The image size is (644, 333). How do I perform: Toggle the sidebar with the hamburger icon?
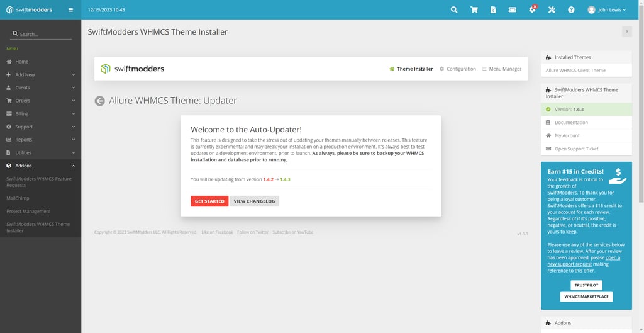70,10
